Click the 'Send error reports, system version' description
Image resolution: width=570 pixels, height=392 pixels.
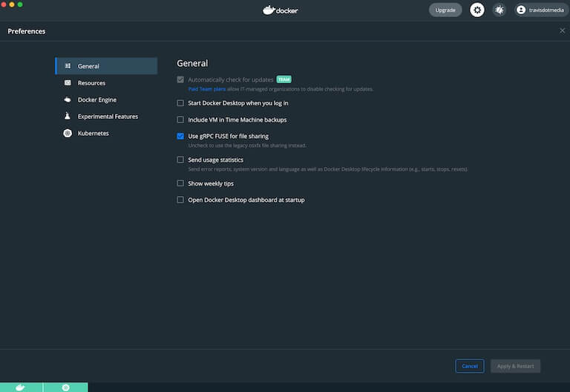pyautogui.click(x=328, y=169)
